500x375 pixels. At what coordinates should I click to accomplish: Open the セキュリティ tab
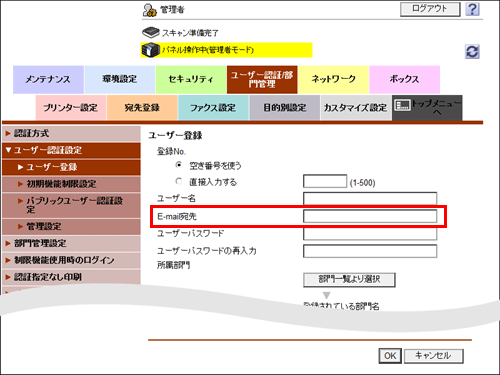[191, 79]
